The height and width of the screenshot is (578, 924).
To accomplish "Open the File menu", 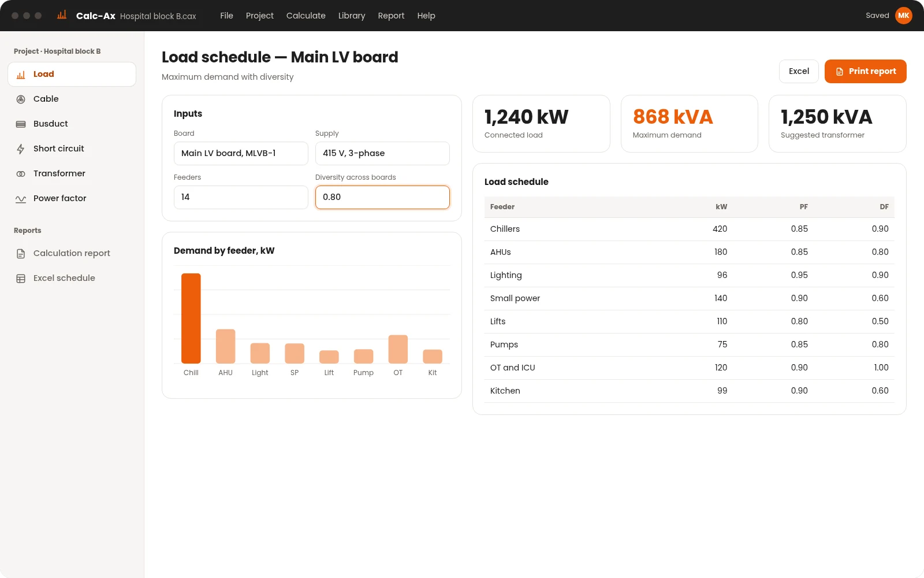I will click(226, 16).
